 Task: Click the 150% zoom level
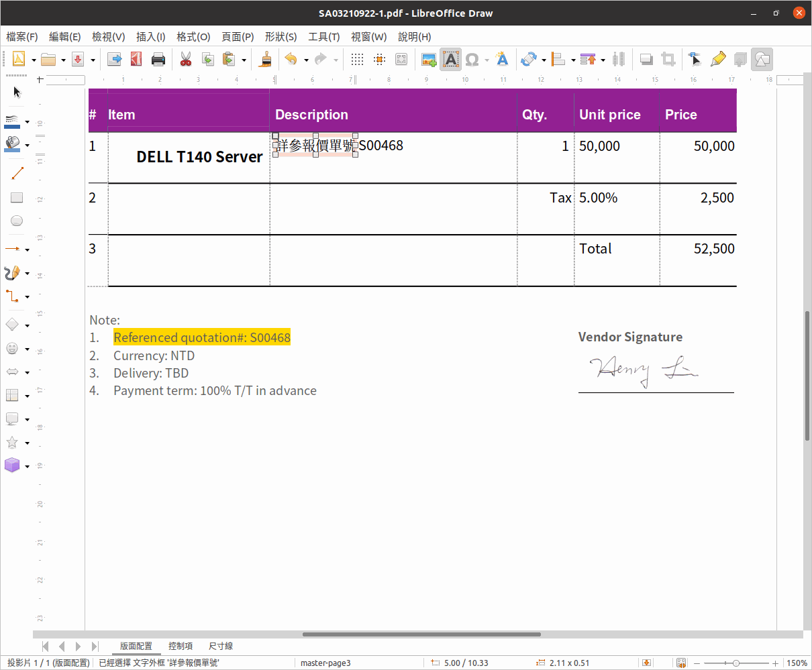pyautogui.click(x=797, y=663)
